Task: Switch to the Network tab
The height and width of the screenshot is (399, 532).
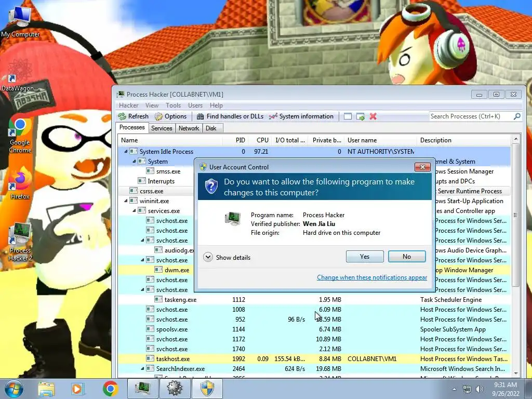Action: pos(189,128)
